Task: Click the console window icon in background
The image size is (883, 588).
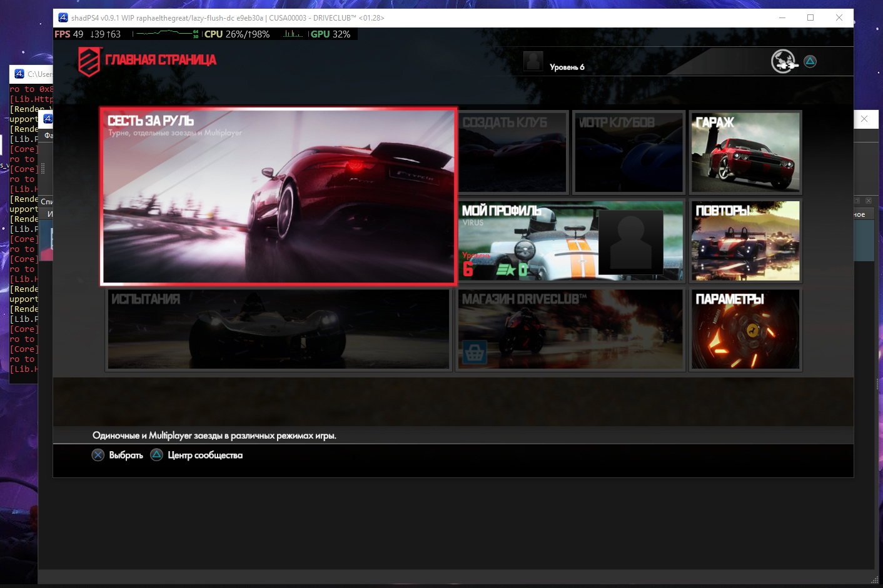Action: coord(19,74)
